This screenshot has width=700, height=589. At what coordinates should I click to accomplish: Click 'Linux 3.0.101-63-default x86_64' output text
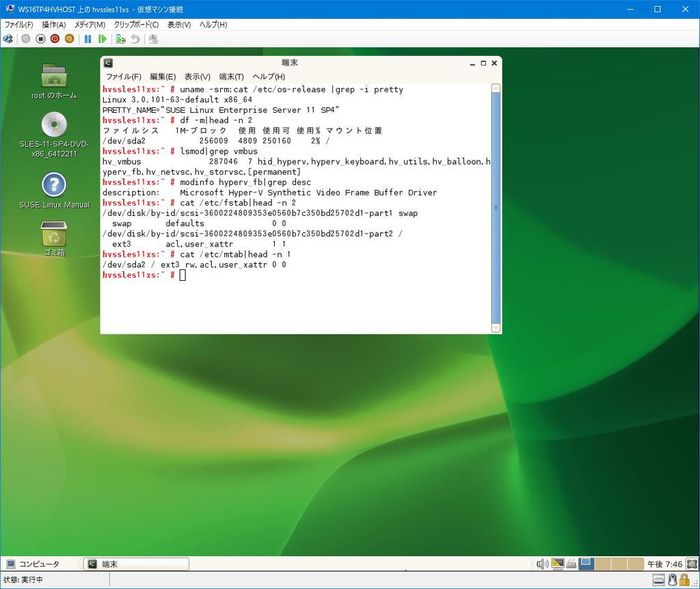[177, 100]
